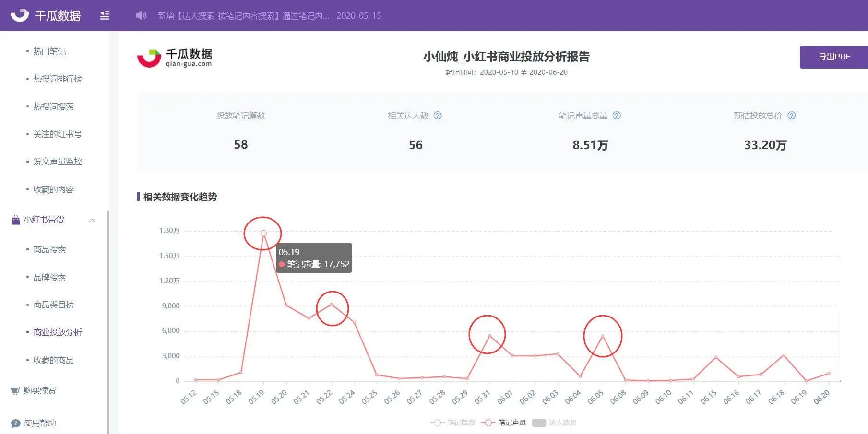Collapse the 小红书带货 menu chevron
The image size is (868, 434).
coord(93,220)
